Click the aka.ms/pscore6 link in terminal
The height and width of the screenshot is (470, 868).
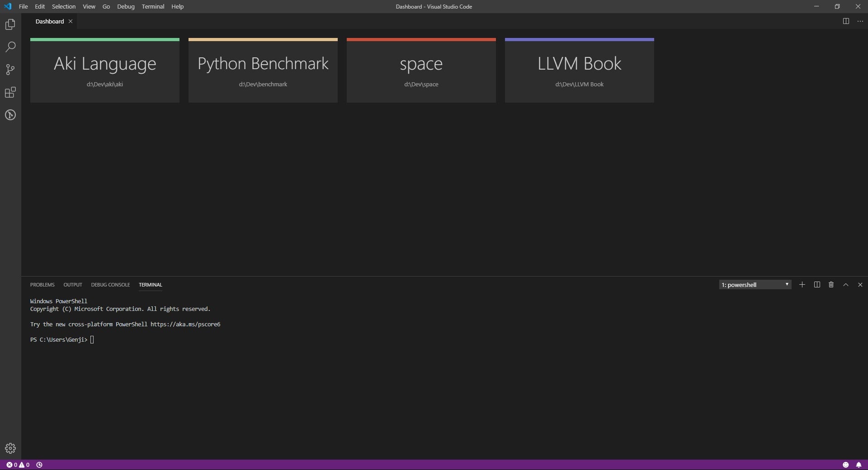click(x=185, y=324)
